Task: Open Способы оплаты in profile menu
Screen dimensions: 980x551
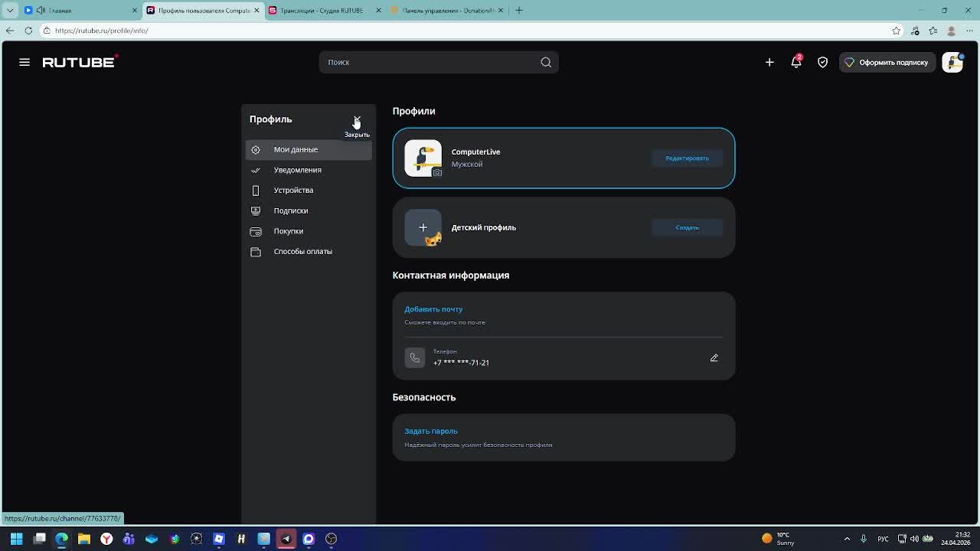Action: click(x=309, y=251)
